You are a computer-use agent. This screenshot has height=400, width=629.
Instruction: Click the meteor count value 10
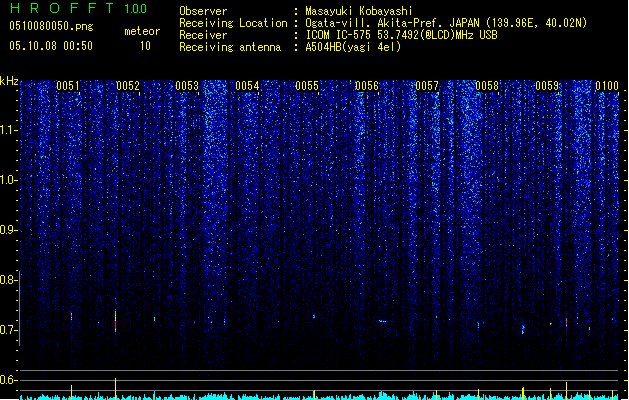145,46
